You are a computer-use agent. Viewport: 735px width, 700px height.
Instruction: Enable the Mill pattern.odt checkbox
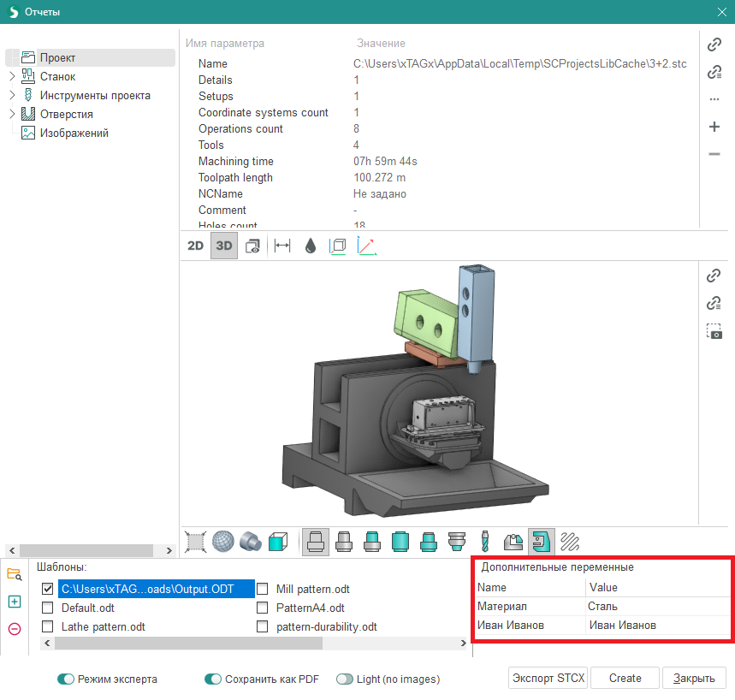(263, 589)
